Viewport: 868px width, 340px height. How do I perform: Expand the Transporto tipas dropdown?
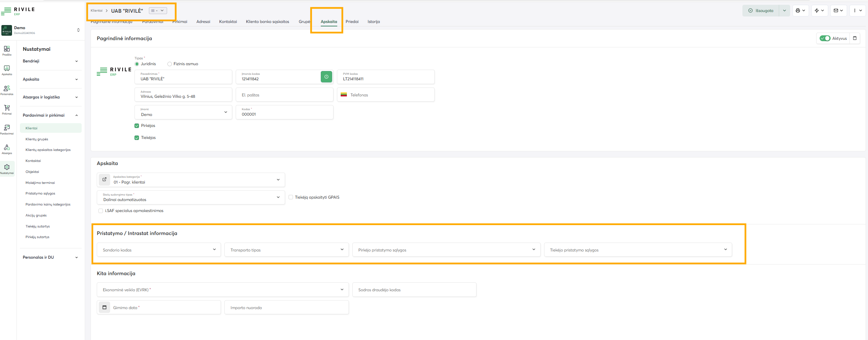[x=286, y=250]
